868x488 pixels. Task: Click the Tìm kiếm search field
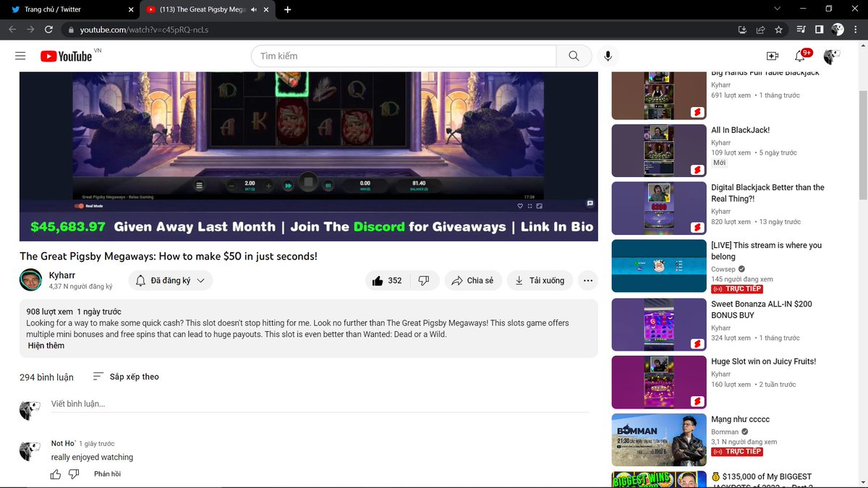pyautogui.click(x=404, y=56)
